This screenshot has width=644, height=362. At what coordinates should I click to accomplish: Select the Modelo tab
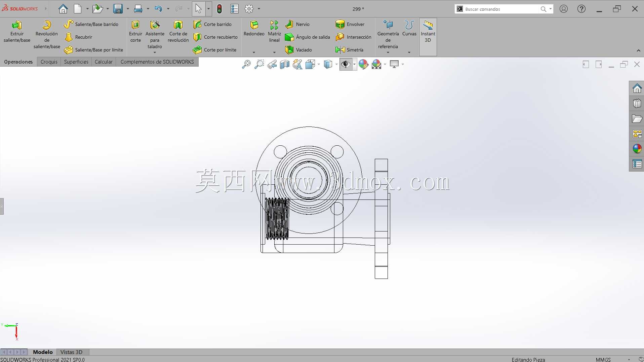point(43,352)
